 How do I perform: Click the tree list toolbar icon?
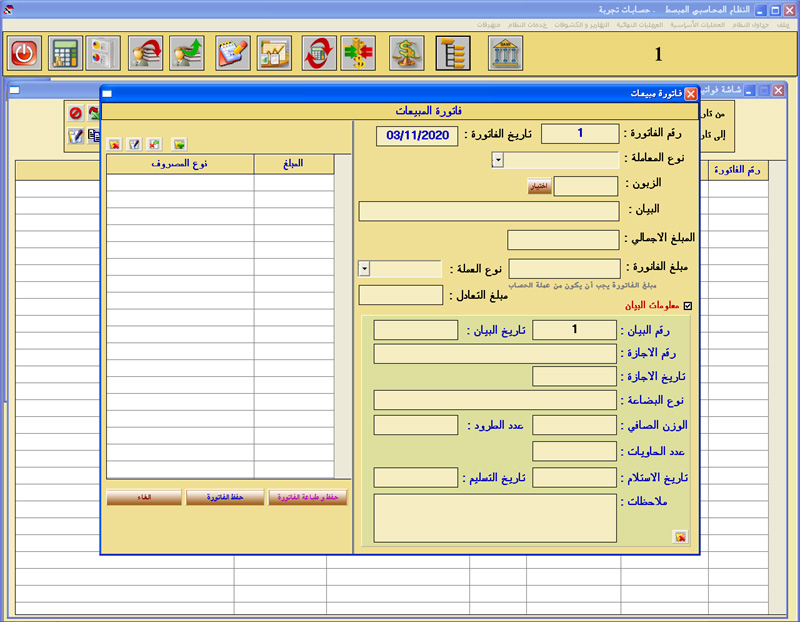point(453,52)
